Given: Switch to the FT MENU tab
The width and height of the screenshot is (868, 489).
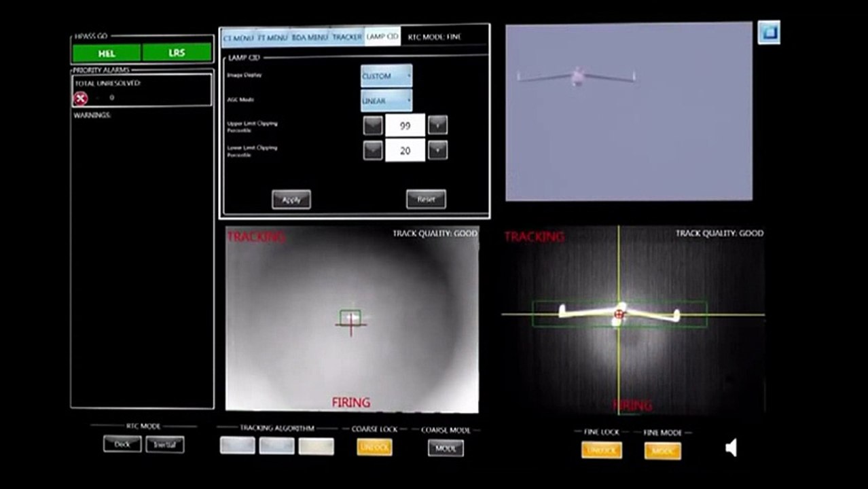Looking at the screenshot, I should click(x=272, y=37).
